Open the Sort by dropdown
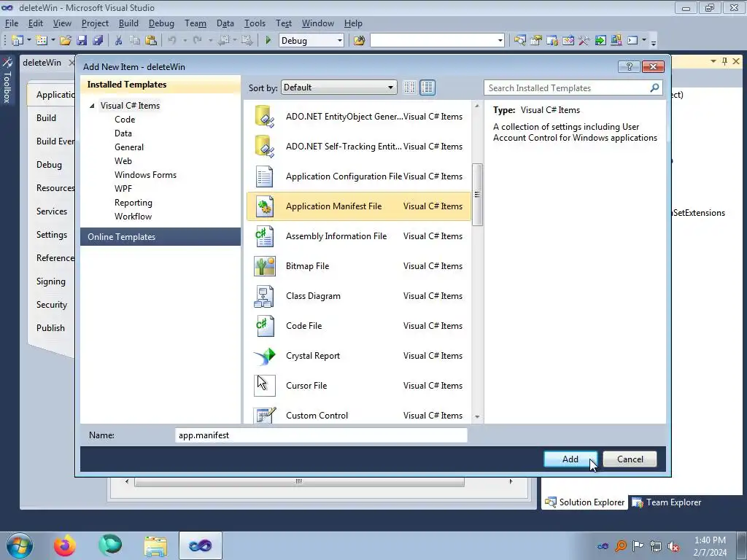Viewport: 747px width, 560px height. pyautogui.click(x=338, y=87)
